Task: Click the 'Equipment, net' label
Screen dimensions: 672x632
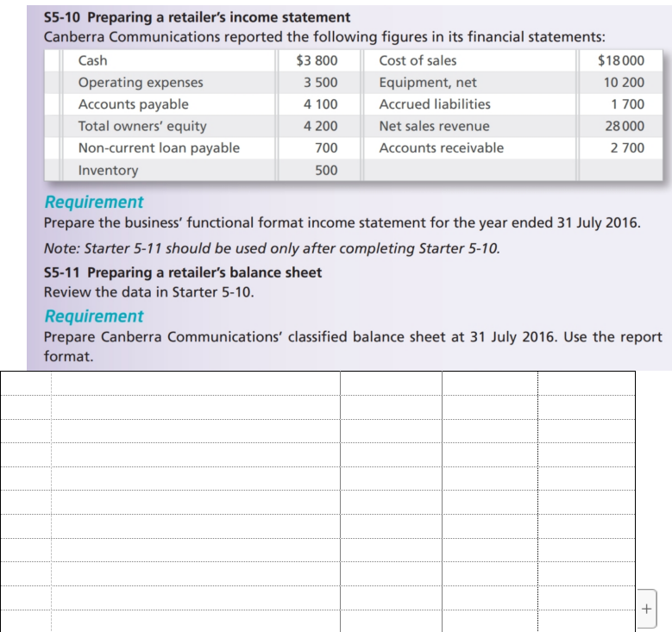Action: (x=428, y=82)
